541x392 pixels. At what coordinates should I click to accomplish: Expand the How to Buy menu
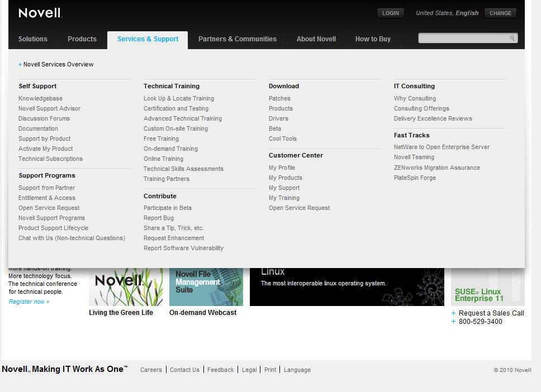point(373,39)
